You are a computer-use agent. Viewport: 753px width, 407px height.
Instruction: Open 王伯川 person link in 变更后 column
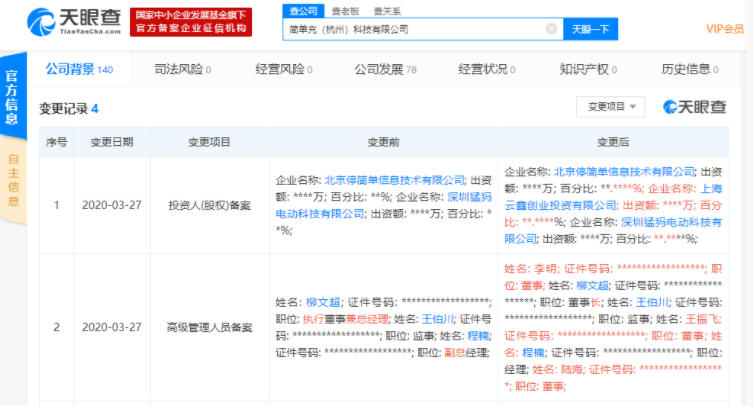652,302
